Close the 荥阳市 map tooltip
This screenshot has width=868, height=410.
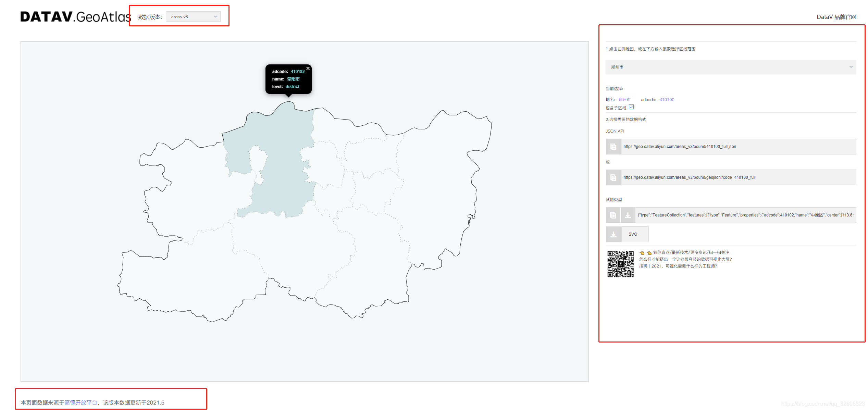[308, 69]
